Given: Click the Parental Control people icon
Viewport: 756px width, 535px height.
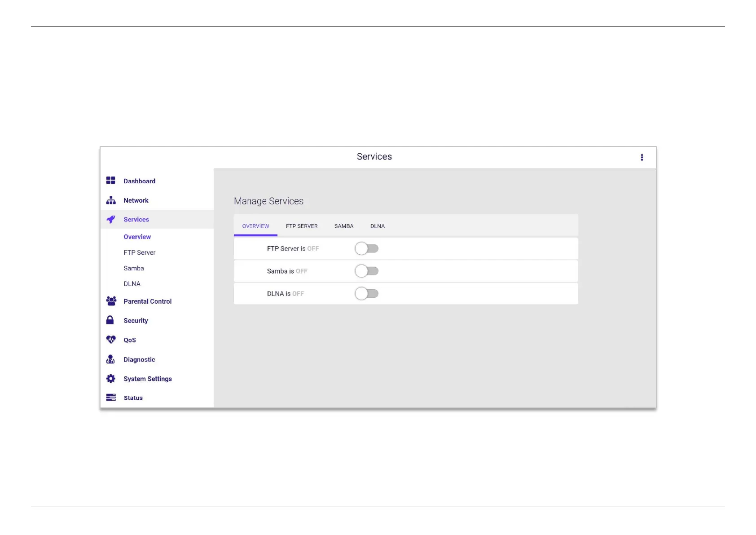Looking at the screenshot, I should pyautogui.click(x=111, y=301).
